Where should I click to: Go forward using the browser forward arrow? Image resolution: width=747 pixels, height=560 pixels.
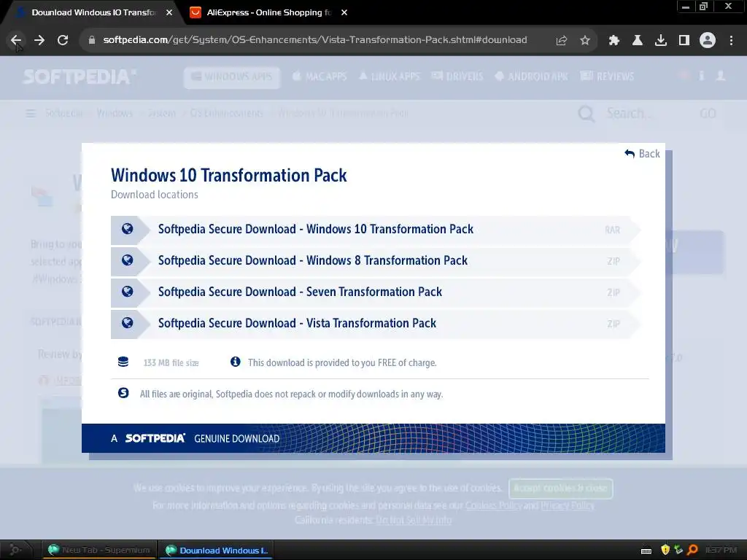point(39,40)
